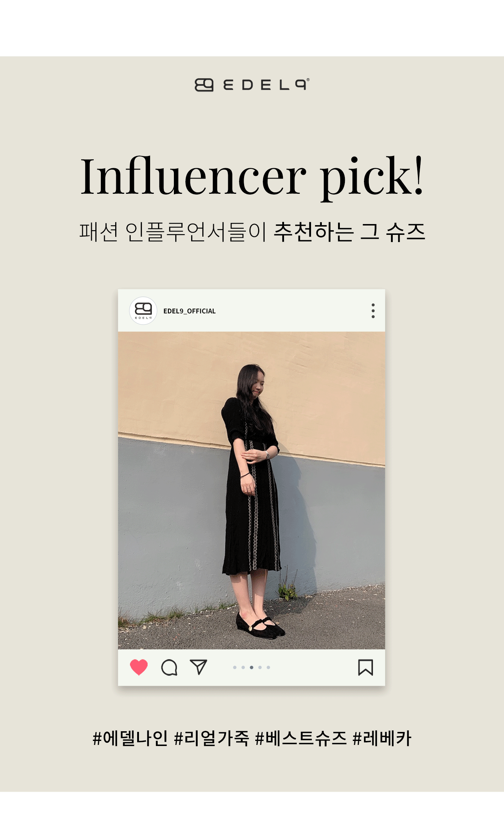The width and height of the screenshot is (504, 822).
Task: Click the #리얼가죽 hashtag
Action: click(x=211, y=738)
